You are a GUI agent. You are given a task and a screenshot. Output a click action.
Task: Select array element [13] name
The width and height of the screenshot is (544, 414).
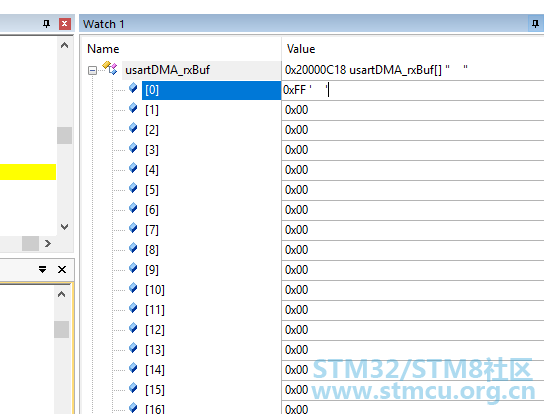pos(155,350)
